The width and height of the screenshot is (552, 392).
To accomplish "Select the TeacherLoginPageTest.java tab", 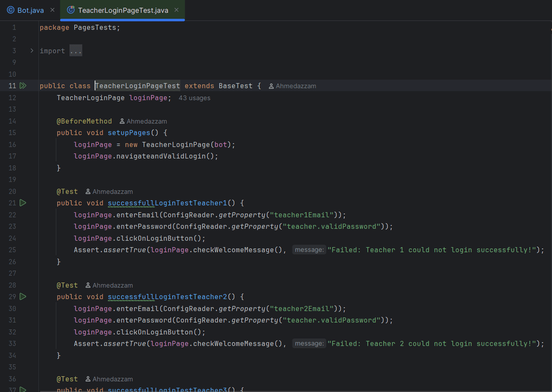I will coord(123,10).
